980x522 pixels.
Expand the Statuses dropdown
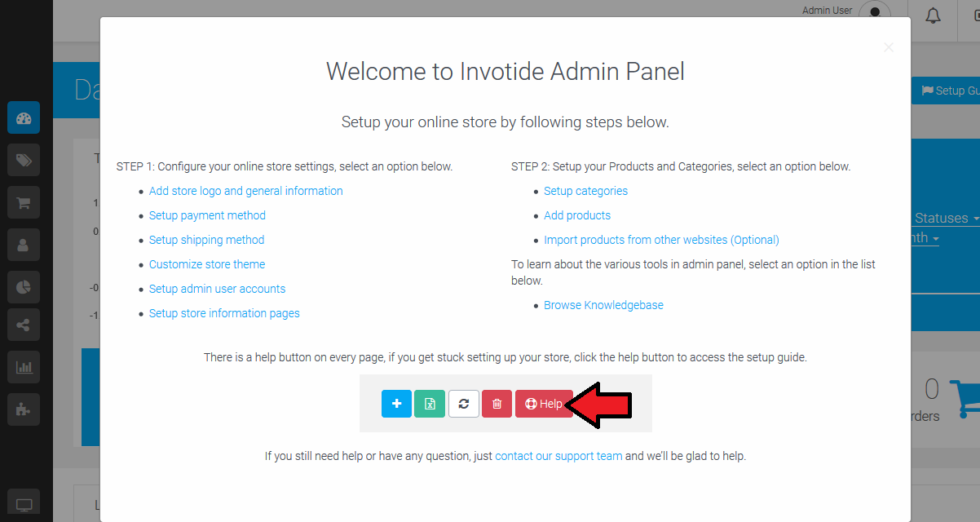click(x=946, y=218)
